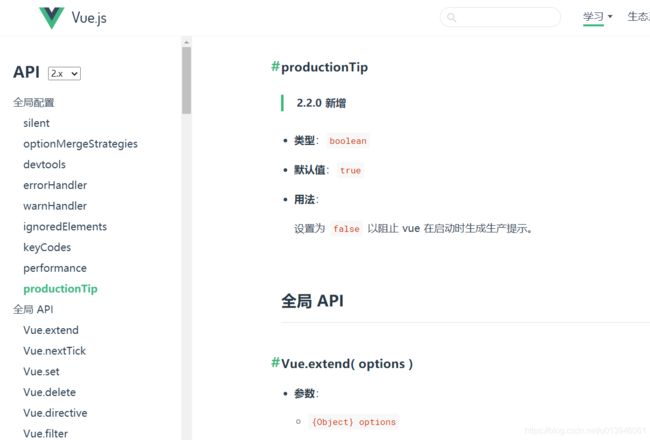Select the highlighted productionTip sidebar link

tap(61, 289)
